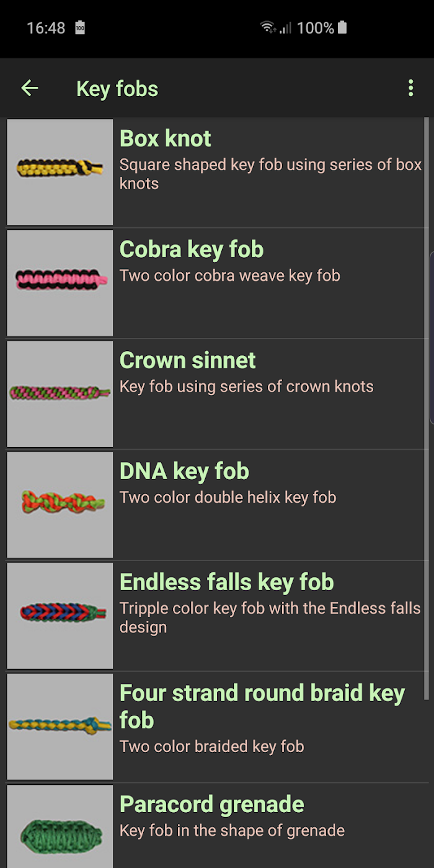434x868 pixels.
Task: Open the Box knot title
Action: pos(166,138)
